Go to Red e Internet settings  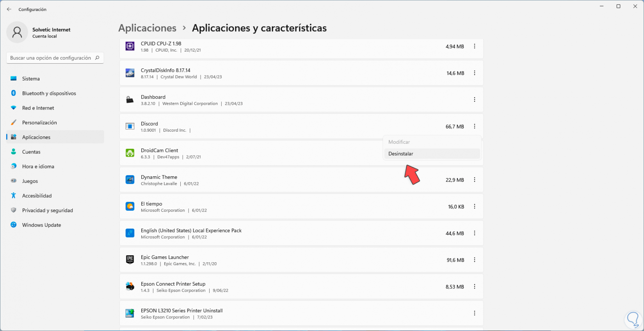tap(38, 108)
